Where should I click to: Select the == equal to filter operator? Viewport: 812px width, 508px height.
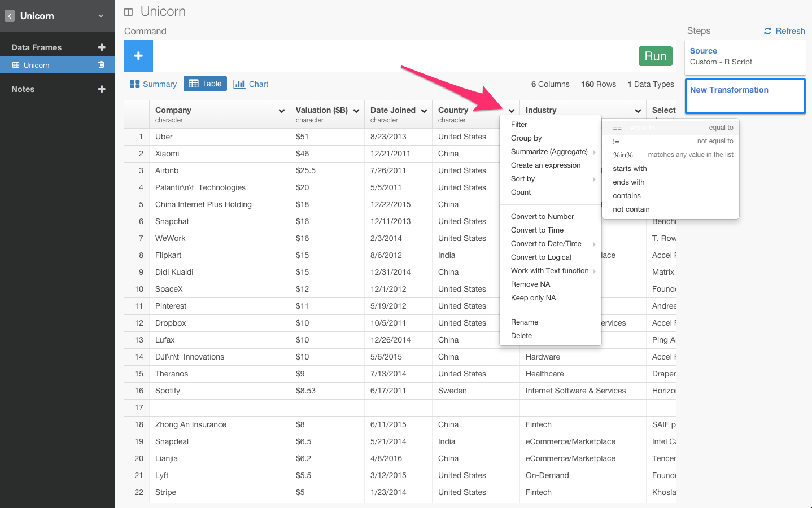tap(670, 128)
